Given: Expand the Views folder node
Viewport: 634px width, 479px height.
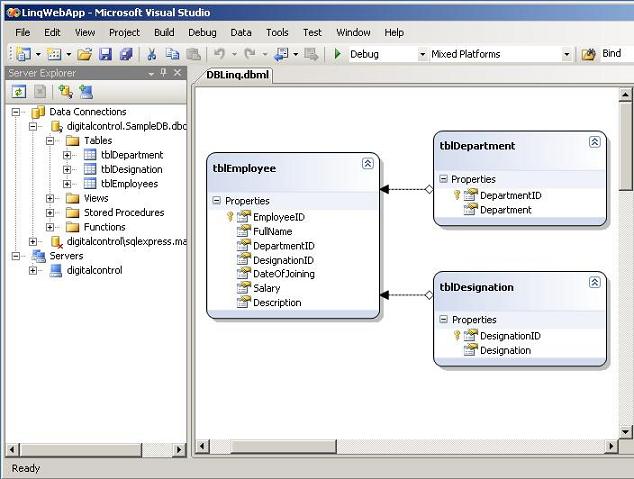Looking at the screenshot, I should pyautogui.click(x=50, y=198).
